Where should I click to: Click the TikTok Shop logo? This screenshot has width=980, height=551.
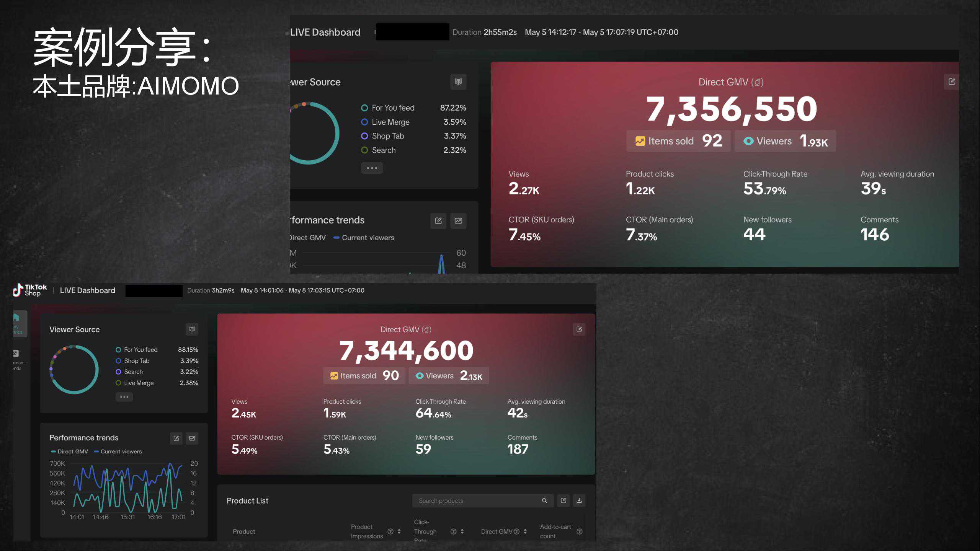[x=30, y=290]
